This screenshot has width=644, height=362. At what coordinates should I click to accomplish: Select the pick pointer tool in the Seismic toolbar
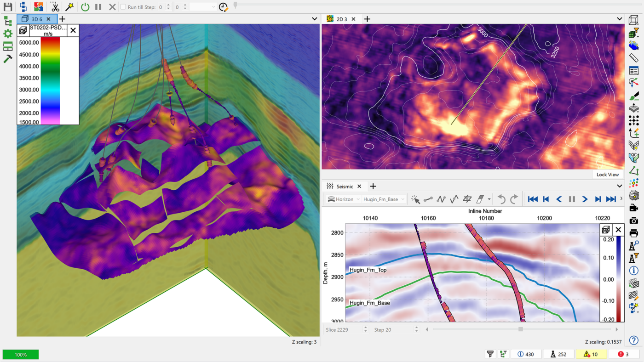pos(415,199)
